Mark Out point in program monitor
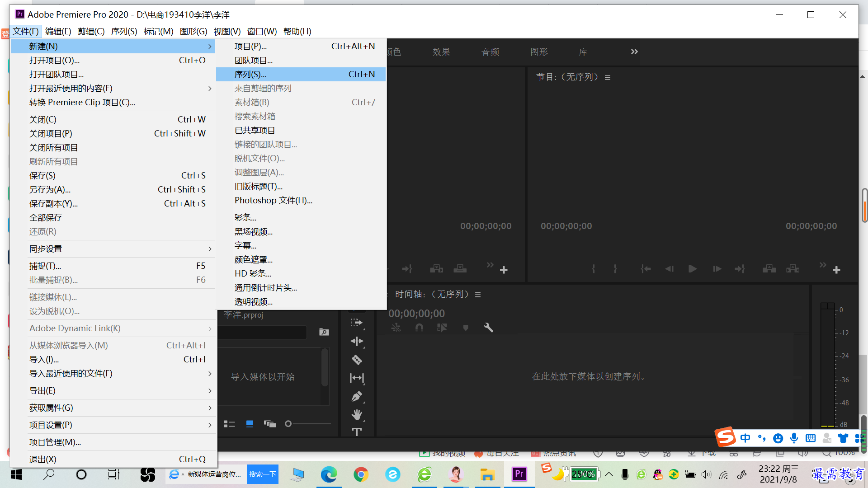Image resolution: width=868 pixels, height=488 pixels. (615, 269)
